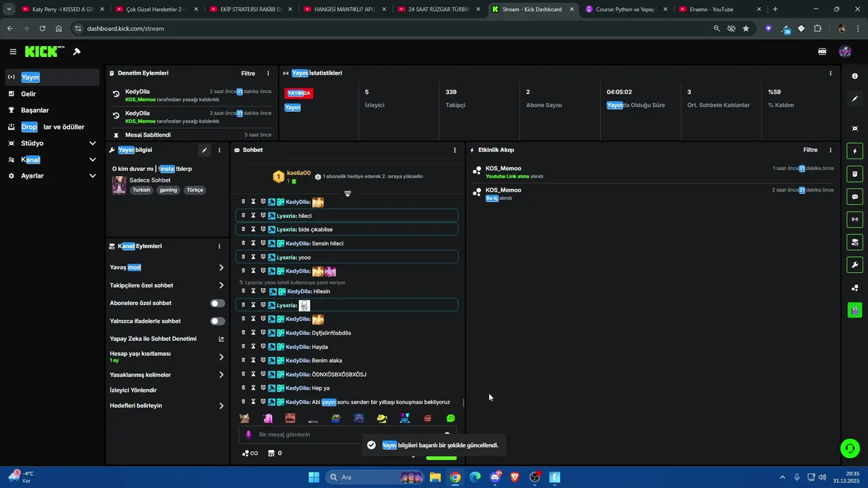This screenshot has width=868, height=488.
Task: Click the wrench icon in right sidebar
Action: coord(855,265)
